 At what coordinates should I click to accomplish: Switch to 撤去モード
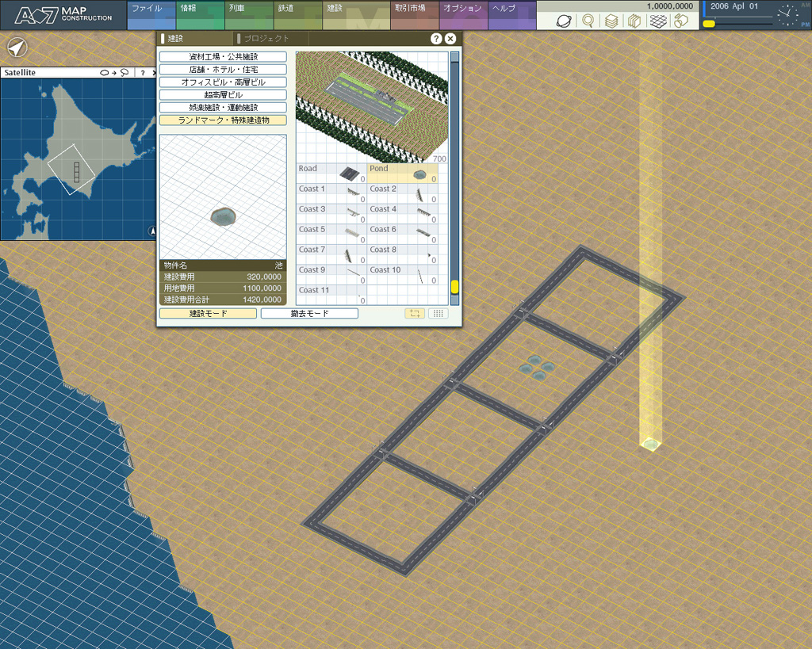point(309,313)
